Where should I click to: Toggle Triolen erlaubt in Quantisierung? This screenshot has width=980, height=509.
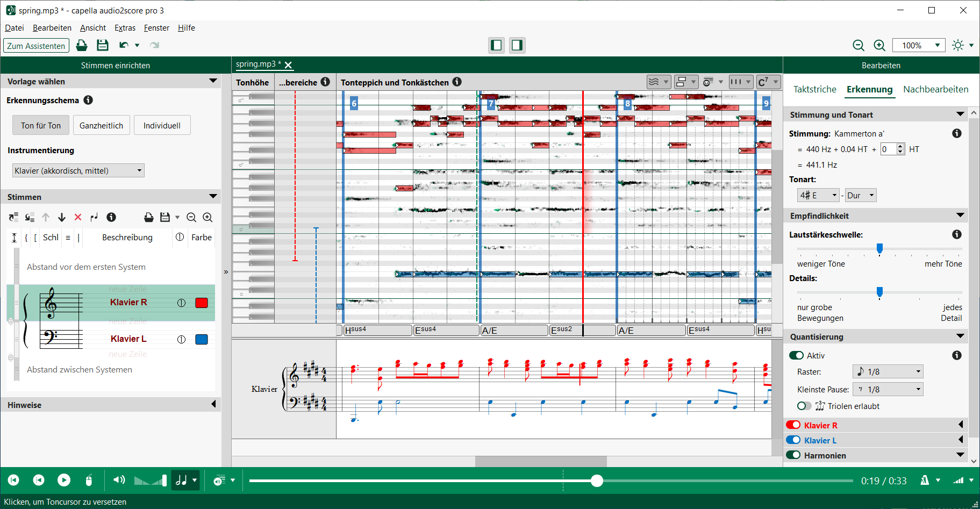tap(804, 406)
